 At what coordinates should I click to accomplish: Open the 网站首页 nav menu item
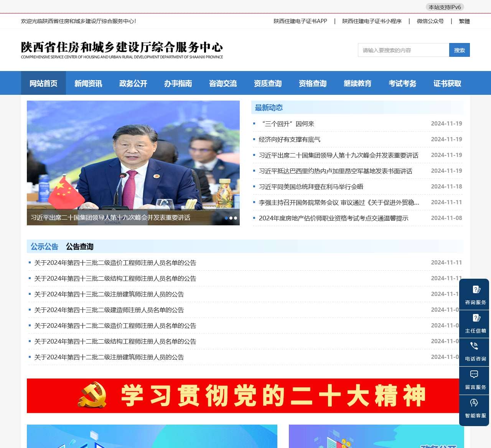[43, 83]
